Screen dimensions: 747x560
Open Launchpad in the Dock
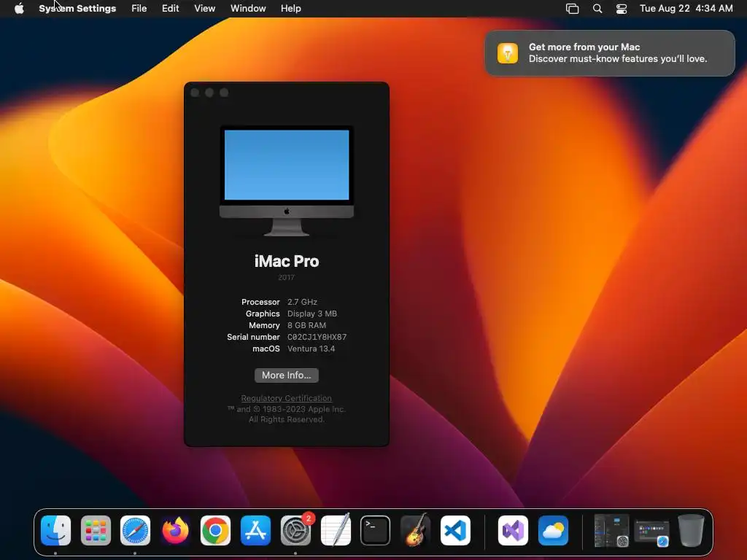coord(96,531)
